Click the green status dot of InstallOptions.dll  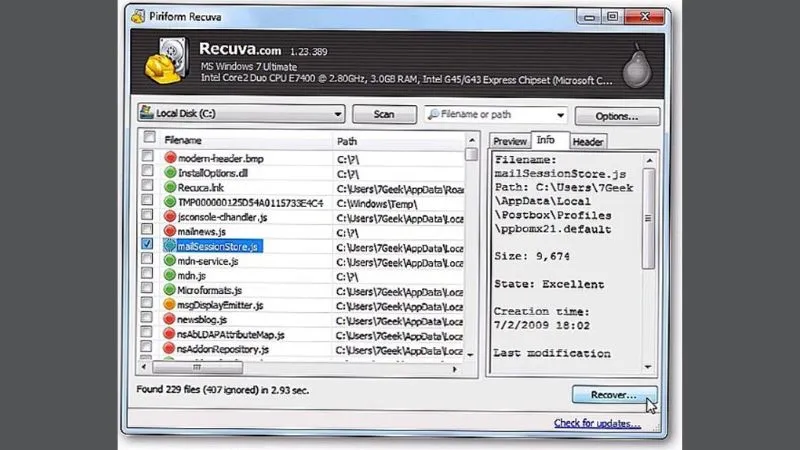tap(170, 172)
